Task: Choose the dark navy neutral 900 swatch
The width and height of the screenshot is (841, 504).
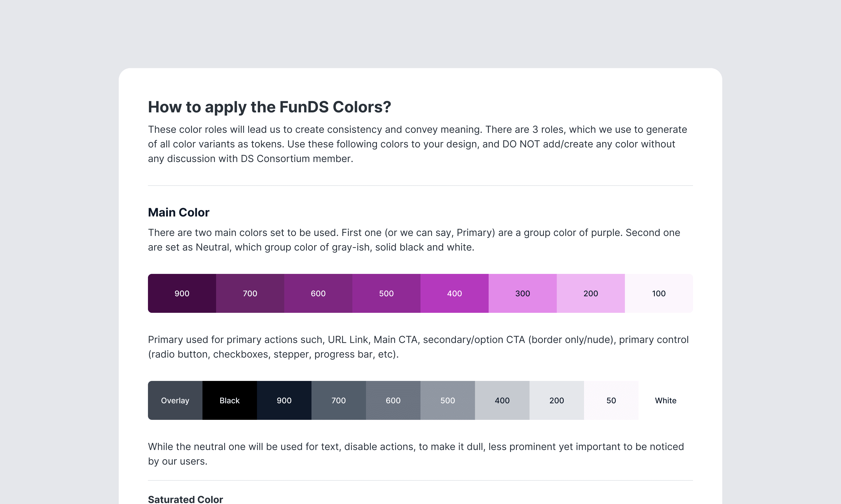Action: [x=284, y=400]
